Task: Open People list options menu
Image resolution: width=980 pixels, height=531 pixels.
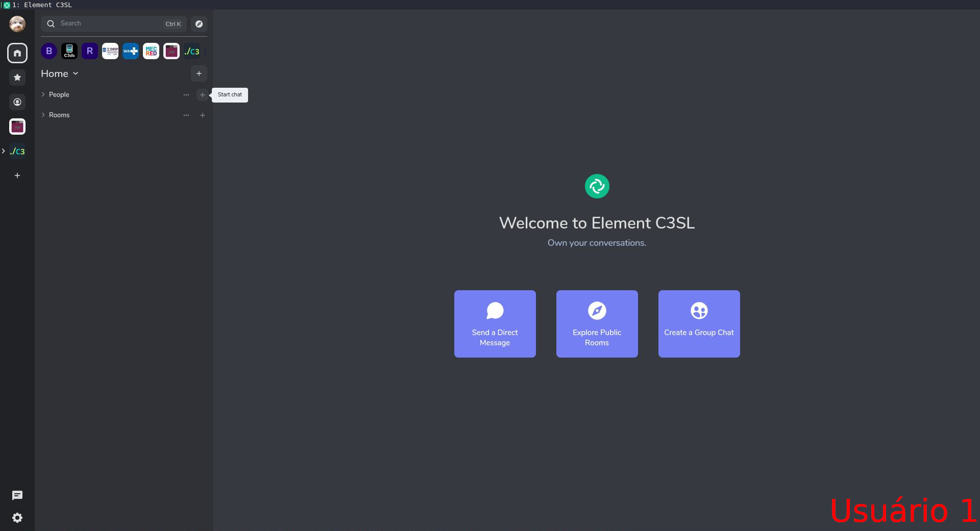Action: pos(186,95)
